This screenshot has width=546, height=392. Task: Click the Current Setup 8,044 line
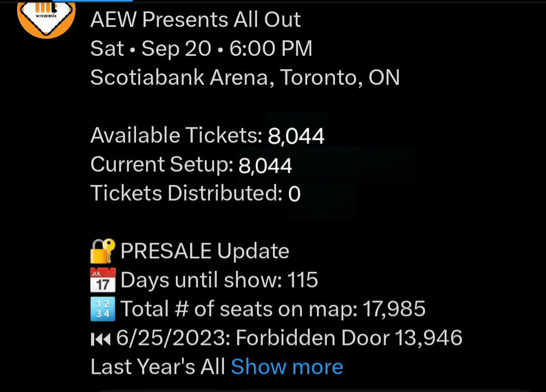(191, 164)
